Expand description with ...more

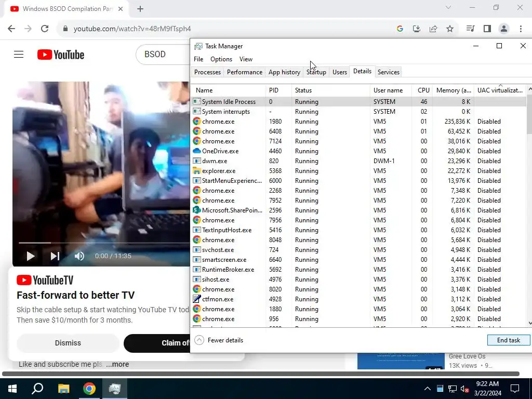117,364
